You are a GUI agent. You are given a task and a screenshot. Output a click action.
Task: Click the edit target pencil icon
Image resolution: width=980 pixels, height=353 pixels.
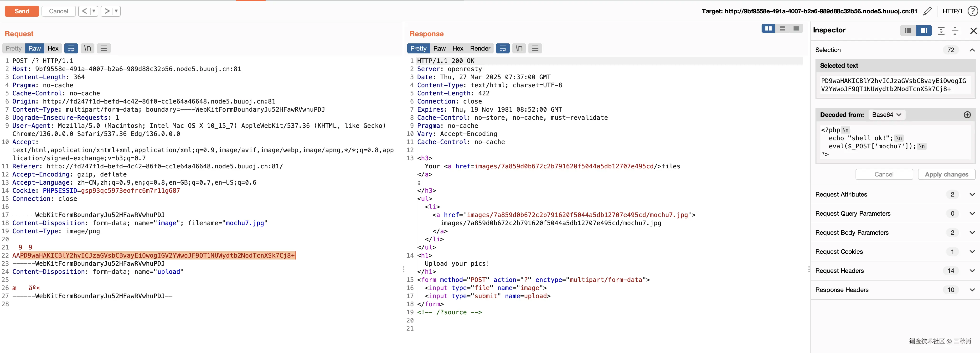pos(928,11)
